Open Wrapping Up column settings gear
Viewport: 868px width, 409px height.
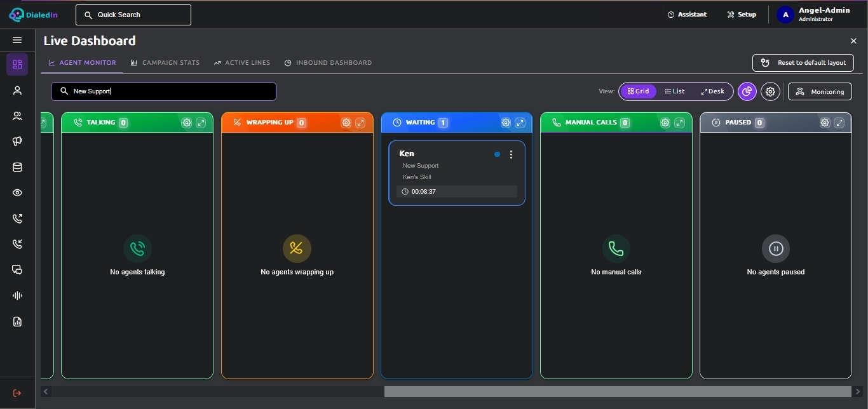(346, 123)
